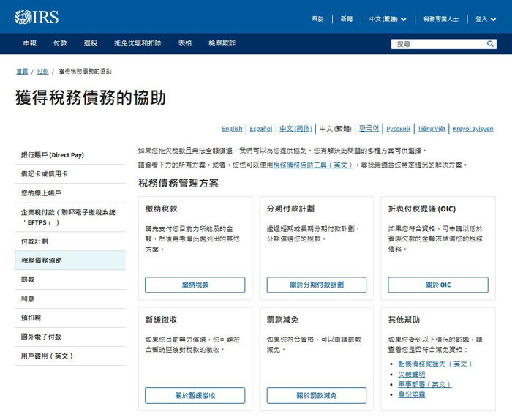The image size is (512, 420).
Task: Open the 身分盜竊 link
Action: coord(411,394)
